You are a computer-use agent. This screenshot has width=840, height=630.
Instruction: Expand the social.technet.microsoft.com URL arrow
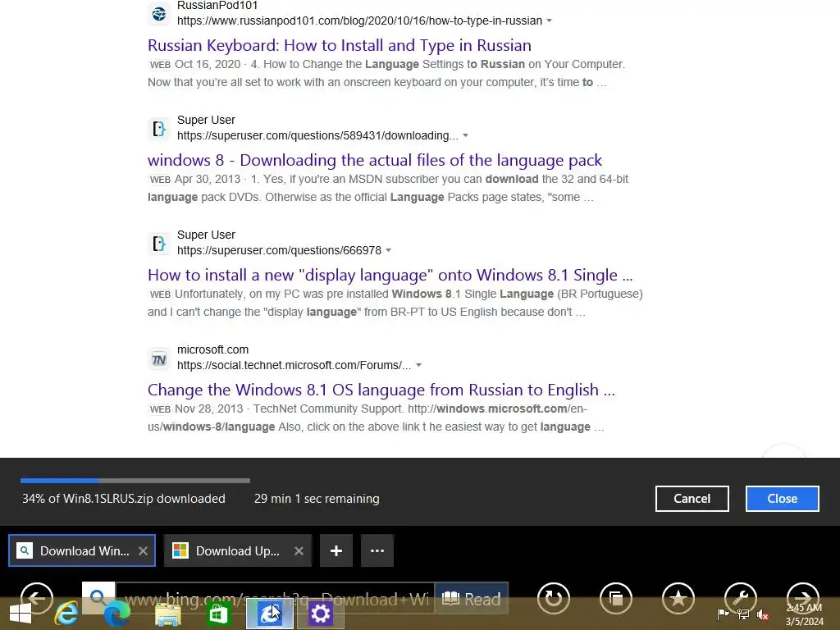tap(419, 365)
